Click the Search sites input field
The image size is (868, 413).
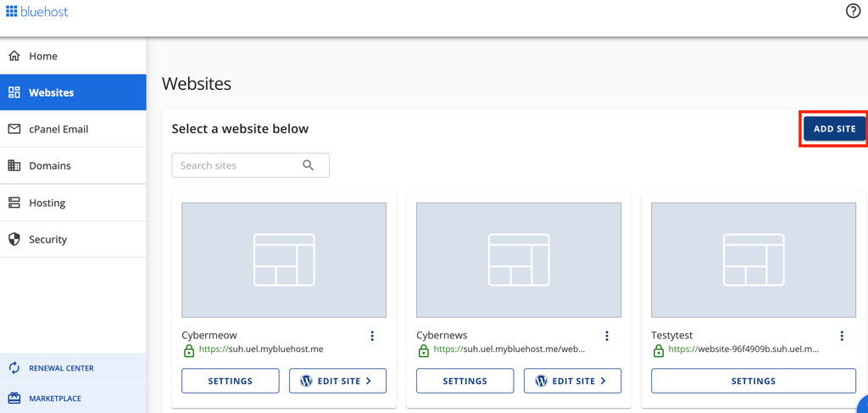(x=251, y=165)
